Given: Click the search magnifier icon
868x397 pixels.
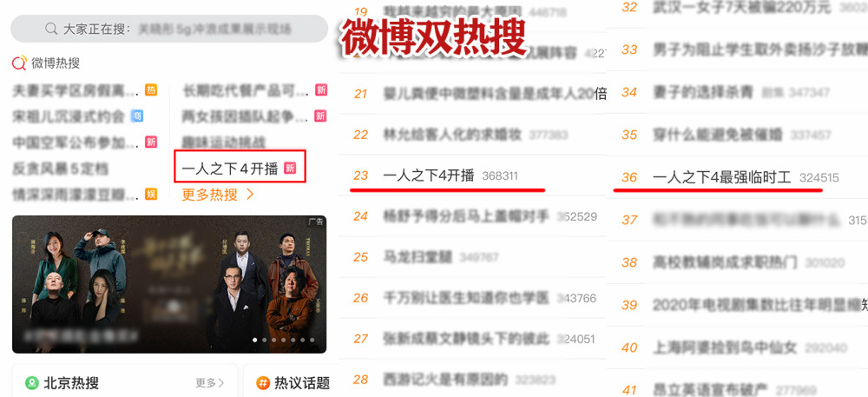Looking at the screenshot, I should click(x=51, y=29).
